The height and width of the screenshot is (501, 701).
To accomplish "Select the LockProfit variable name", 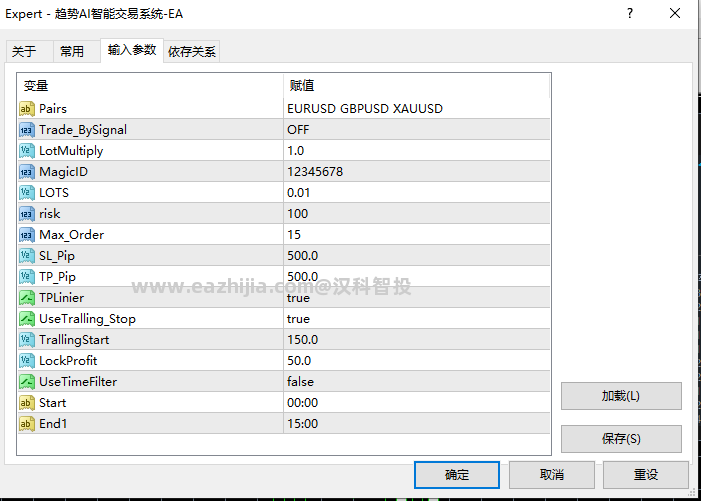I will click(68, 361).
